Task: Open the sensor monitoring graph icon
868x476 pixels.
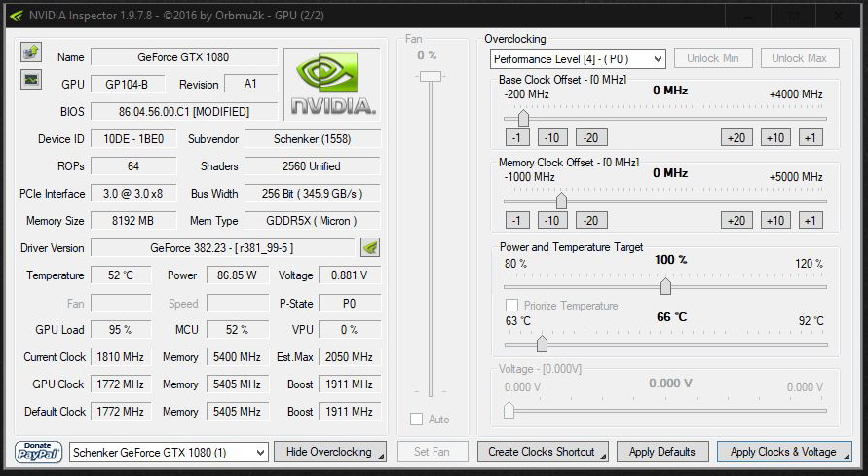Action: pyautogui.click(x=31, y=79)
